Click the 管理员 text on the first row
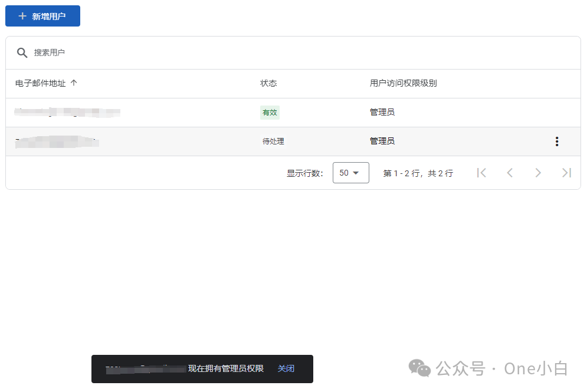587x392 pixels. pos(382,112)
